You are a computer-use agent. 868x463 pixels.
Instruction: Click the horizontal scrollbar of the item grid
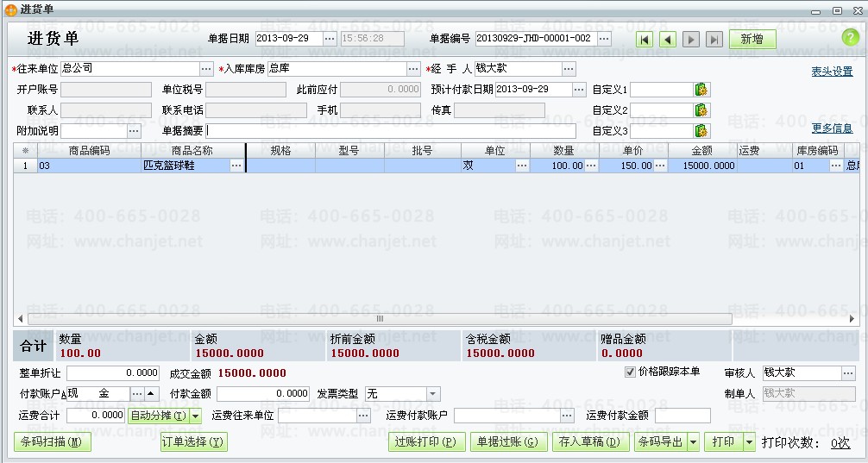click(378, 319)
